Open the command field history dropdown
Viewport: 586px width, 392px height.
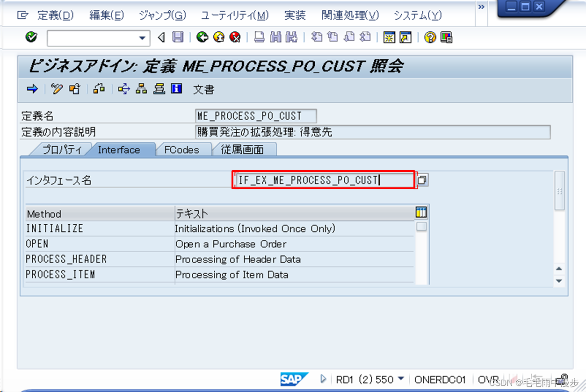pos(143,38)
